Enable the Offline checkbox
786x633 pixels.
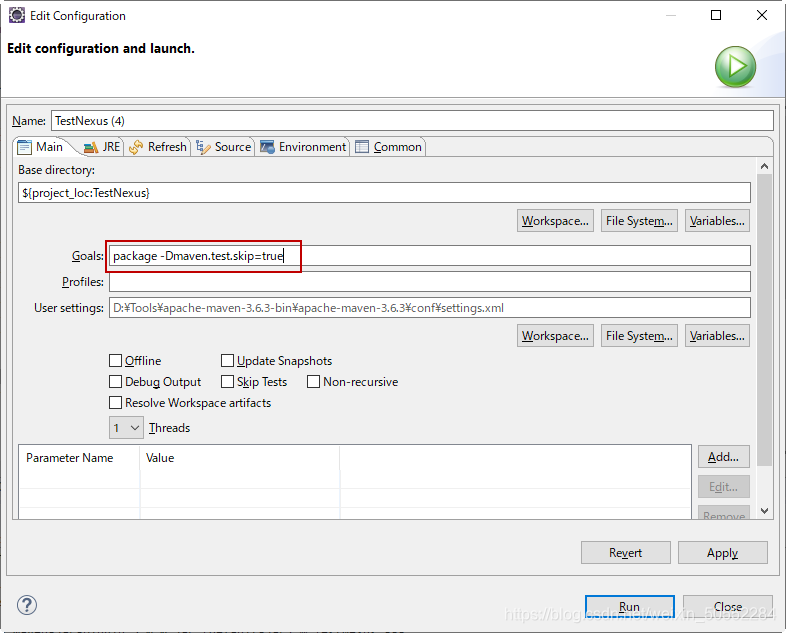pyautogui.click(x=115, y=360)
